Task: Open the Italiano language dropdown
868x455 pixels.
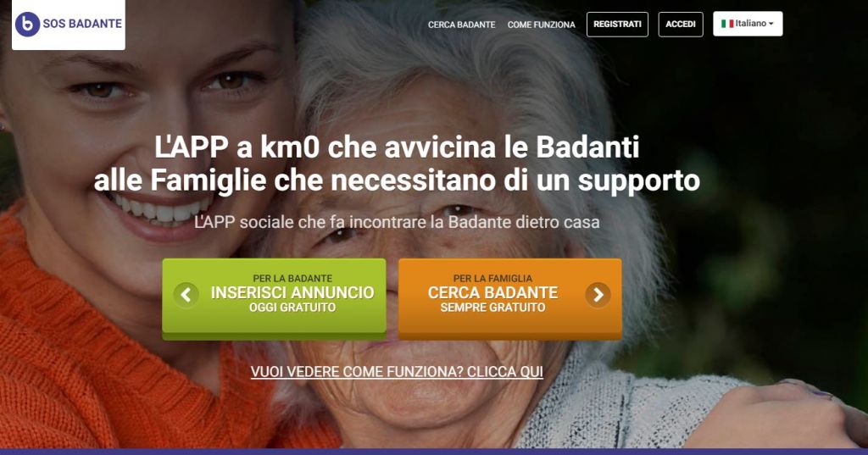Action: [x=748, y=24]
